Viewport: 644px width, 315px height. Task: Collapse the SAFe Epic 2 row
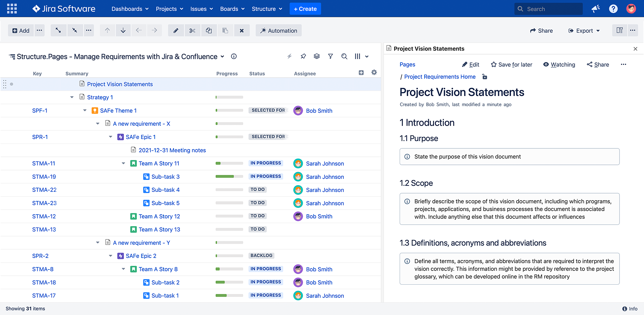click(111, 256)
